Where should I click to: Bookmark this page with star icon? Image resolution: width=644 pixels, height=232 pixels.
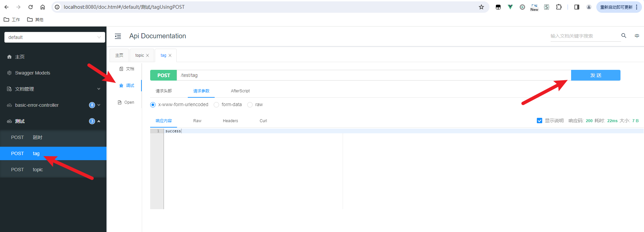click(x=481, y=7)
